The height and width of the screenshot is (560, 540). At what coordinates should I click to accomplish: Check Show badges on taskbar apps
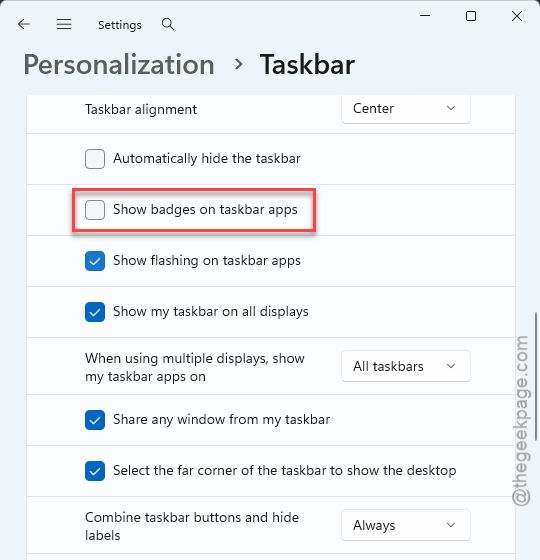(95, 210)
